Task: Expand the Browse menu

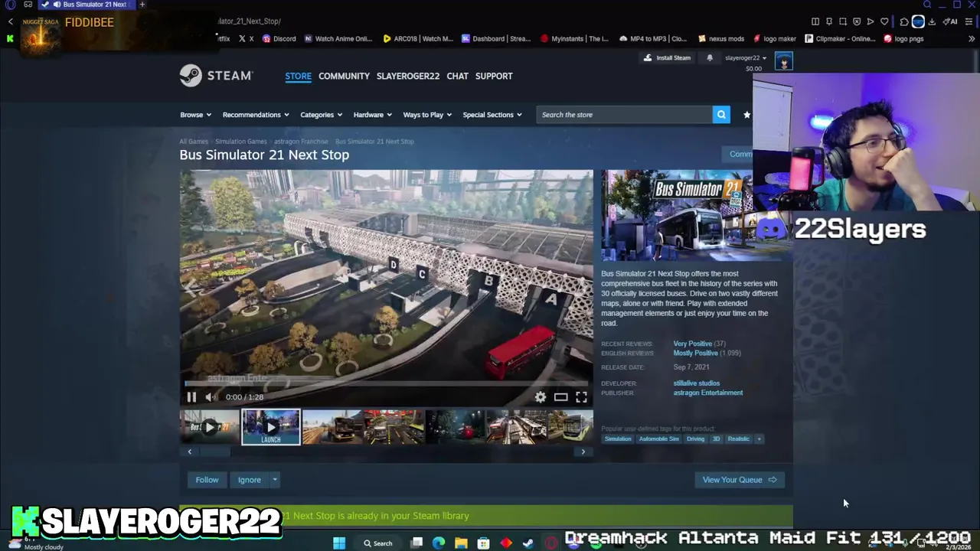Action: coord(196,115)
